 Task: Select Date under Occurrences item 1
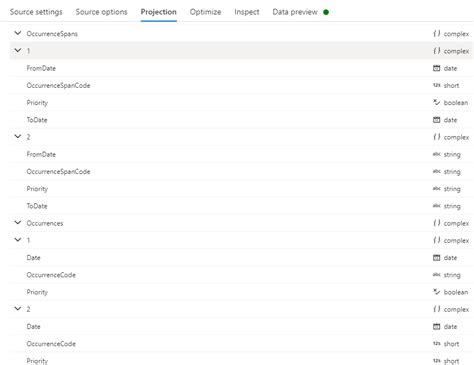pos(33,258)
